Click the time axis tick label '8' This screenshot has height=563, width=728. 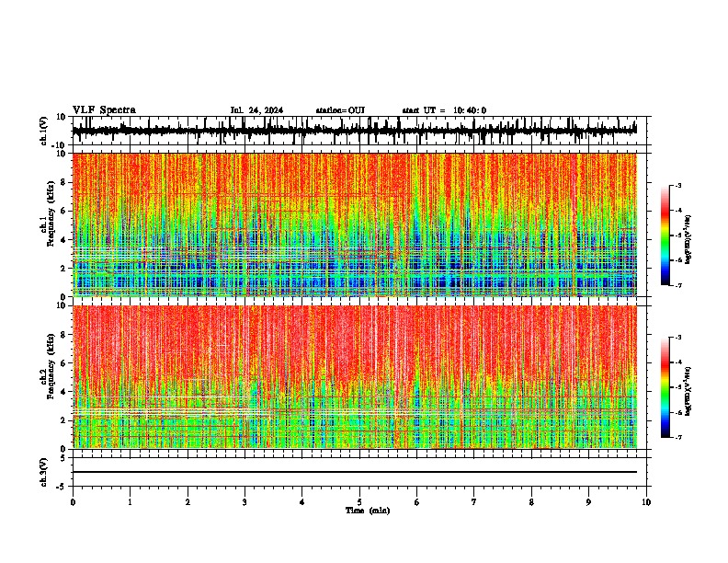[531, 502]
